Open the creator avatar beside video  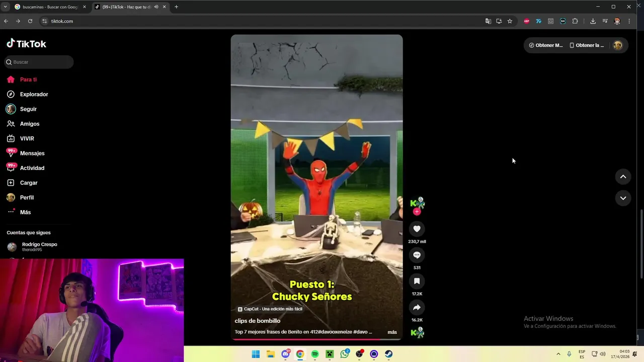417,203
